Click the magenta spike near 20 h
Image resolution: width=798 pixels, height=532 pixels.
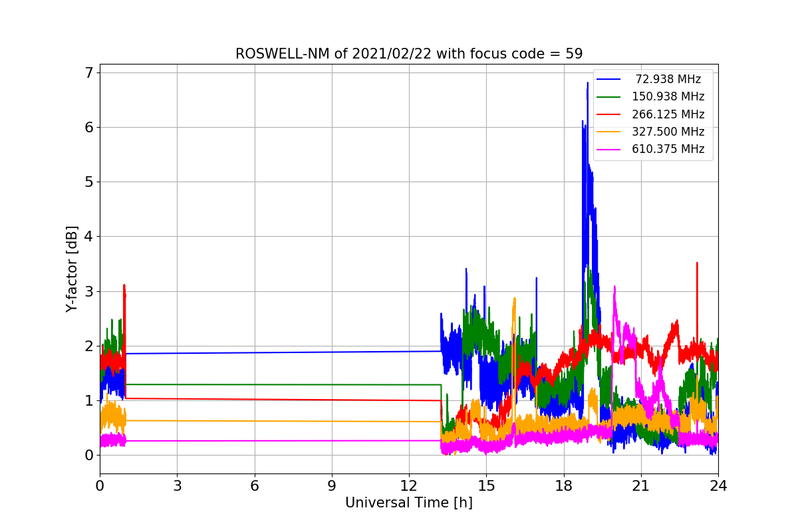click(x=614, y=288)
